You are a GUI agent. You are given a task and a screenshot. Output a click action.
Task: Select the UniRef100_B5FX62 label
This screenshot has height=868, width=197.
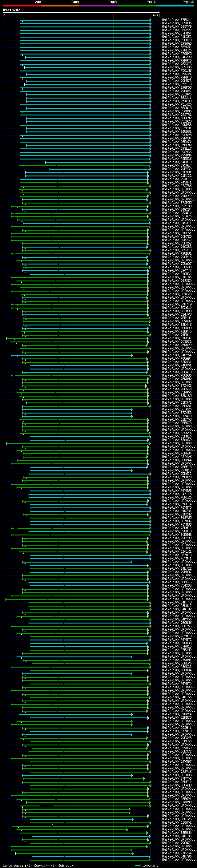(x=177, y=243)
